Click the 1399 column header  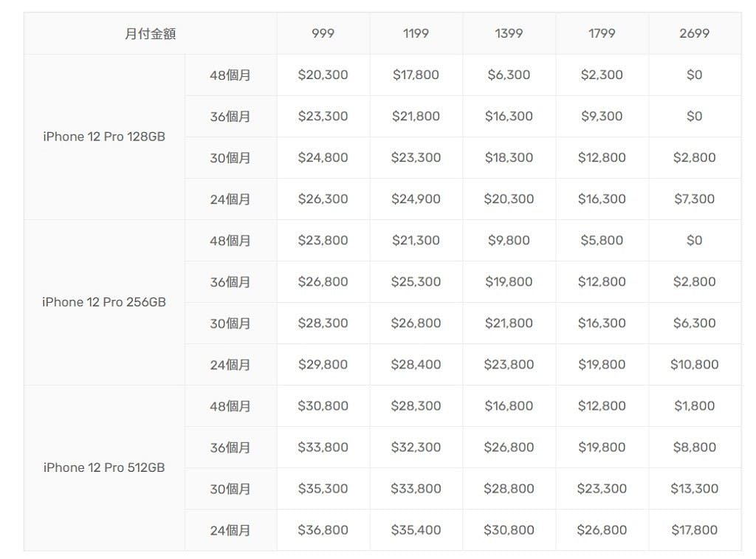pos(509,33)
